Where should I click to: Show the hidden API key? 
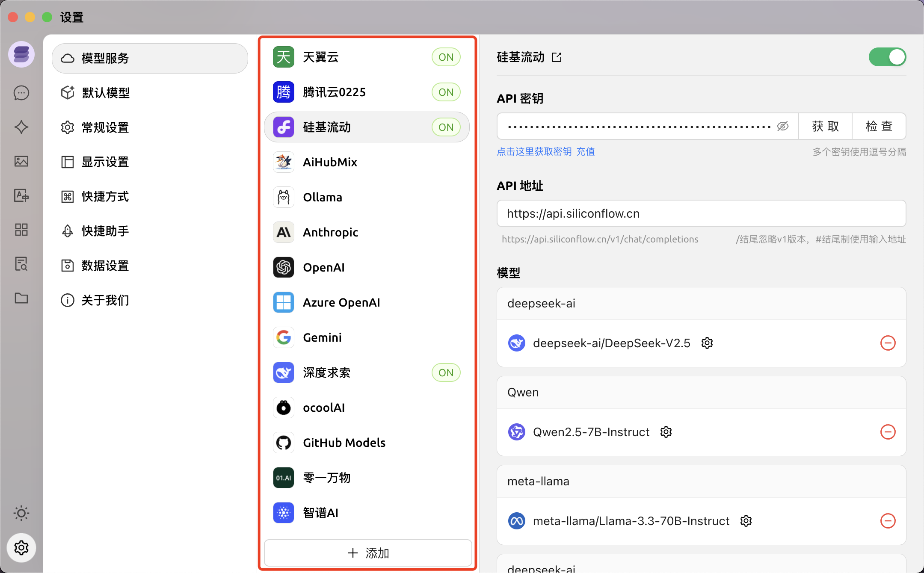coord(782,126)
